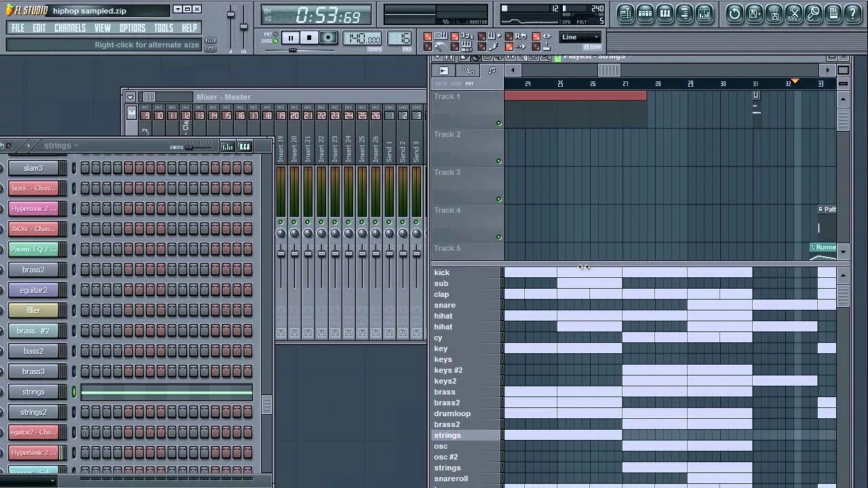Screen dimensions: 868x488
Task: Click the playlist maximize rectangle icon
Action: (x=843, y=70)
